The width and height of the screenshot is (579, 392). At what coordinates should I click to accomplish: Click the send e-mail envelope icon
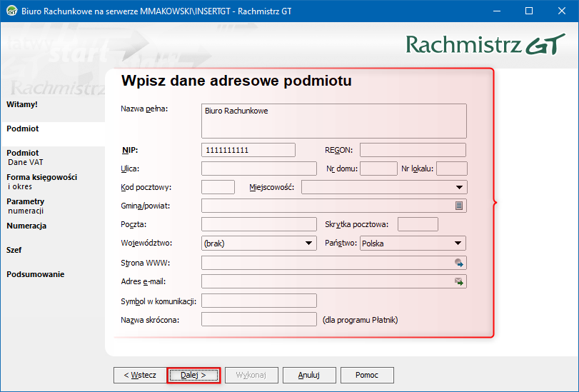tap(458, 281)
